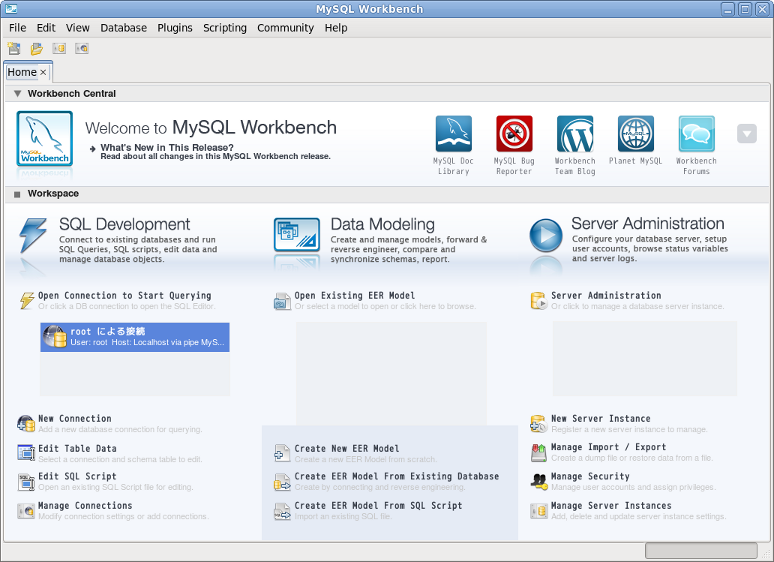This screenshot has width=774, height=562.
Task: Click Create EER Model From SQL Script
Action: tap(379, 506)
